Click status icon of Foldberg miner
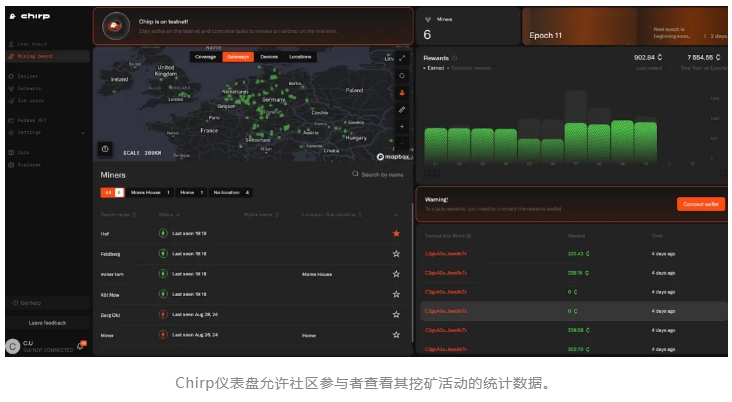732x402 pixels. pyautogui.click(x=163, y=254)
